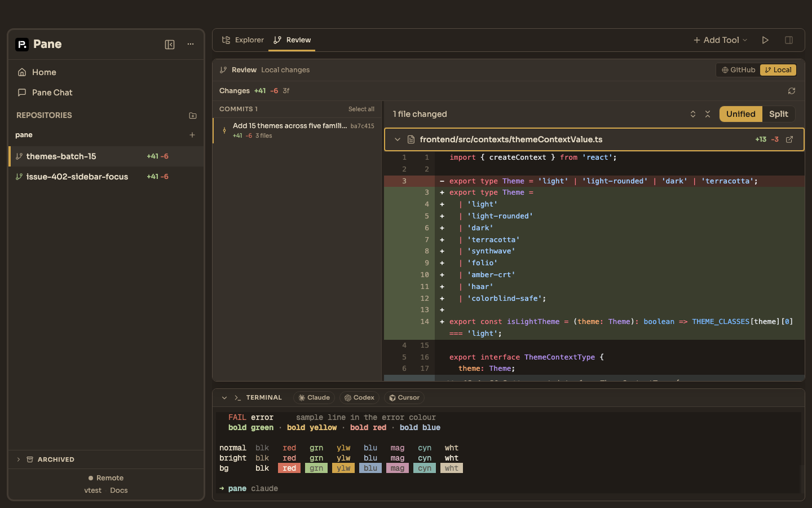Click Select all commits
The image size is (812, 508).
click(x=361, y=110)
